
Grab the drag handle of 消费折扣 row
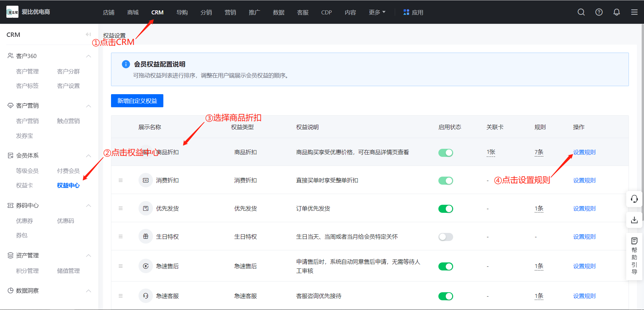coord(120,180)
